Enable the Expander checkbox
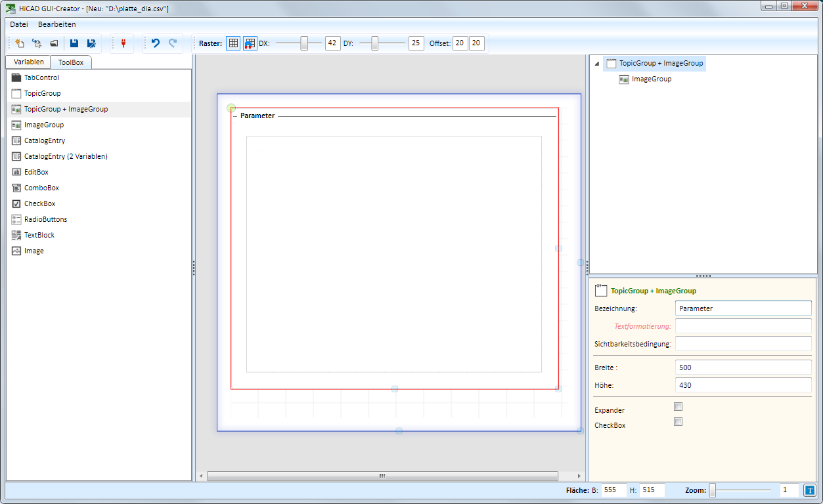This screenshot has height=504, width=823. 678,407
